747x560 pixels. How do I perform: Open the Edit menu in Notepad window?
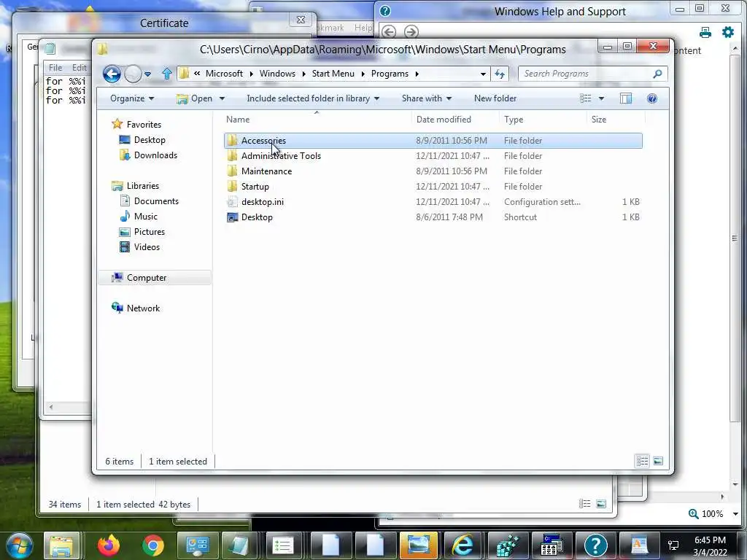(x=79, y=68)
